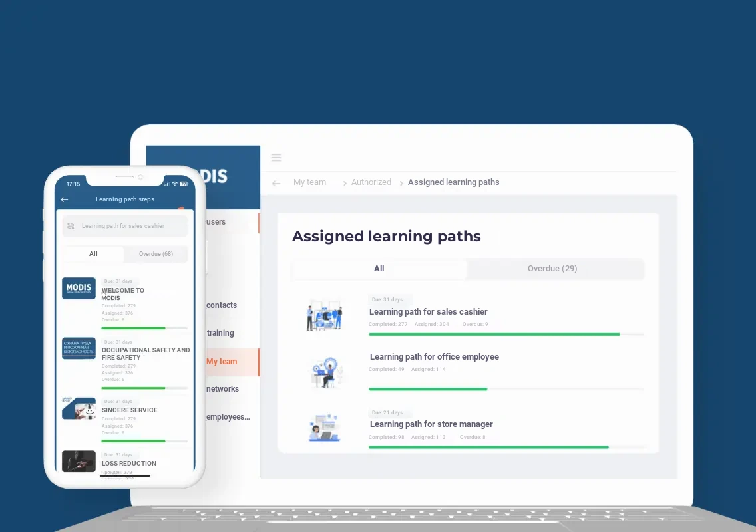Click the Overdue: 9 count for sales cashier
The image size is (756, 532).
pos(475,325)
